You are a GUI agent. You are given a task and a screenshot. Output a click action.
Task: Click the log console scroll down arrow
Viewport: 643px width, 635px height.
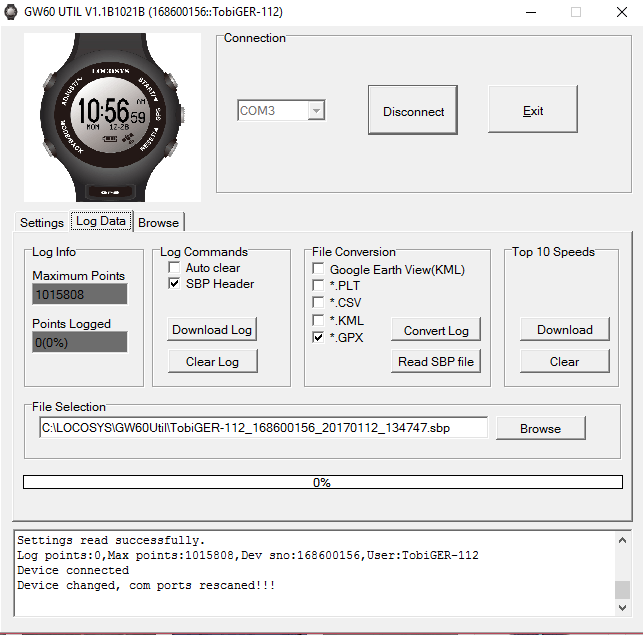coord(622,608)
